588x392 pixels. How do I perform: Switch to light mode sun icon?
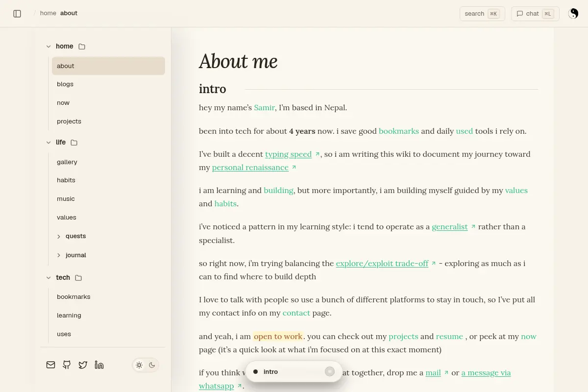pyautogui.click(x=139, y=365)
